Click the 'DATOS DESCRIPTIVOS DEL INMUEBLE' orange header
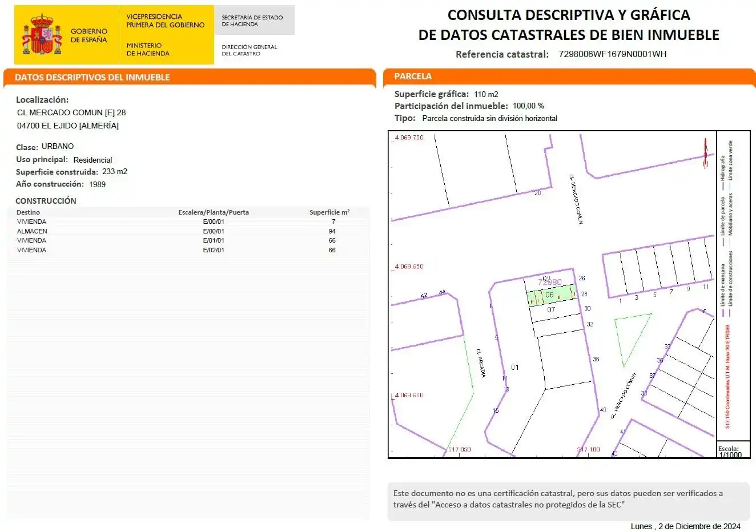The image size is (756, 532). pos(190,77)
